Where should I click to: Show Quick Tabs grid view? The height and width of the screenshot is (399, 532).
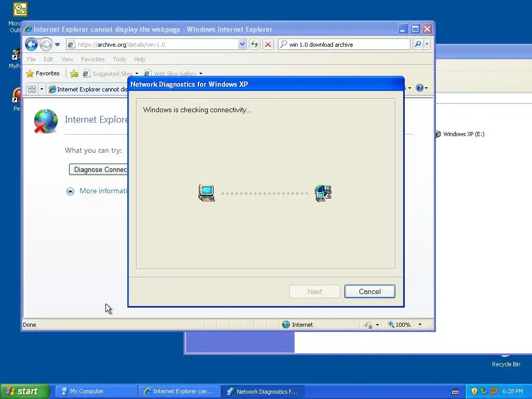tap(32, 89)
